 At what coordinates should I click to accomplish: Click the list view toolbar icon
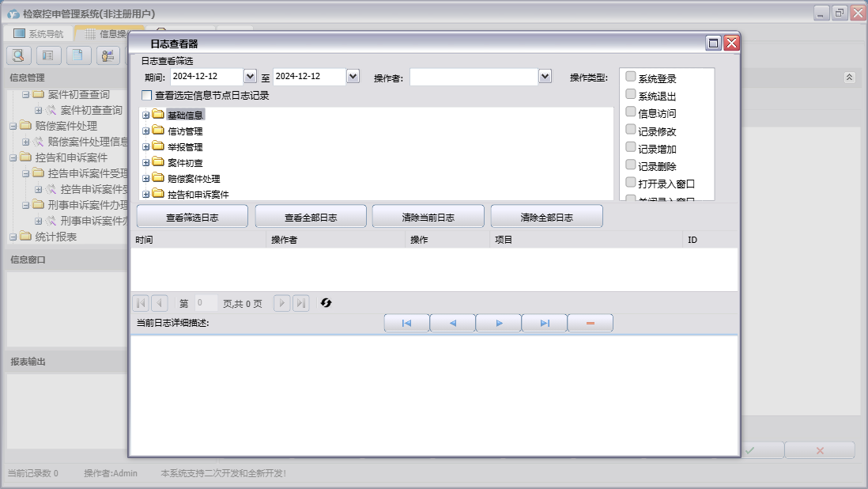point(48,55)
